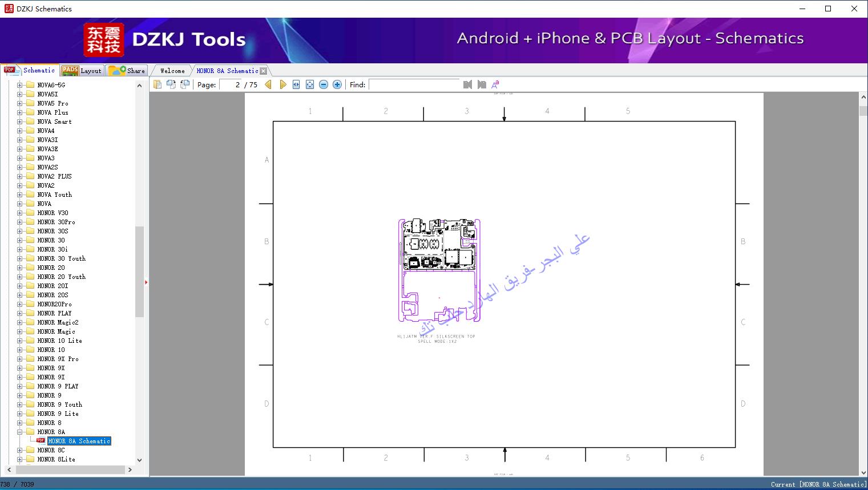Screen dimensions: 868x490
Task: Zoom in on the schematic
Action: pyautogui.click(x=337, y=84)
